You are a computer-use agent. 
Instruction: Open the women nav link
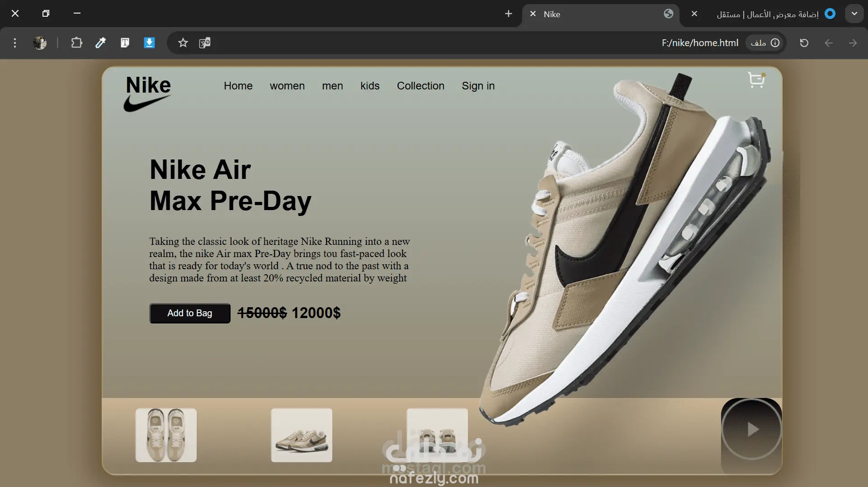point(287,86)
